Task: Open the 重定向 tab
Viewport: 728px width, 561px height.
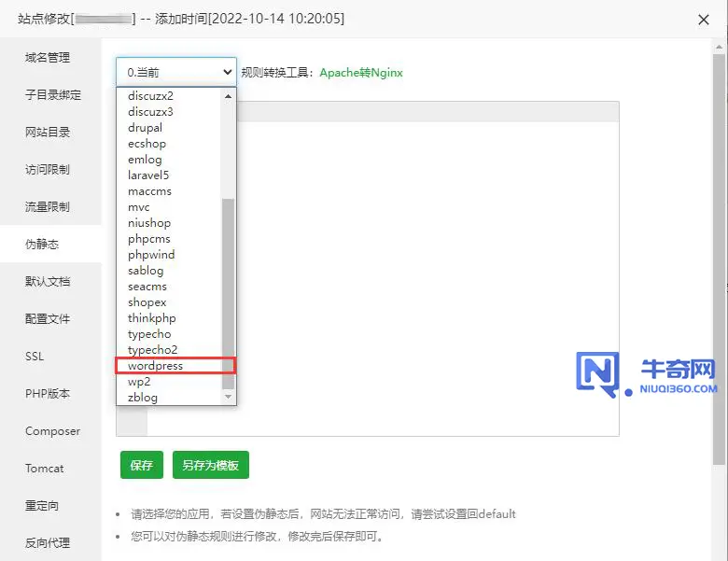Action: click(50, 506)
